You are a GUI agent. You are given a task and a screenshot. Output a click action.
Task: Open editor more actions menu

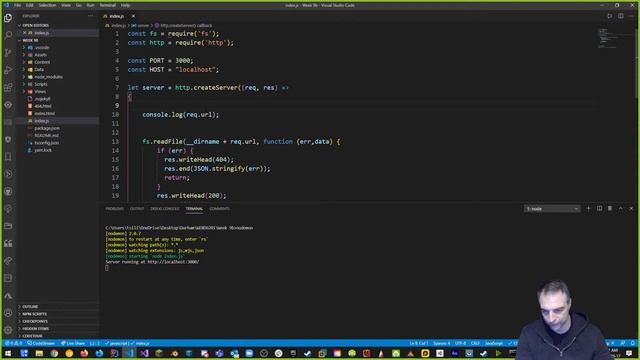click(631, 16)
